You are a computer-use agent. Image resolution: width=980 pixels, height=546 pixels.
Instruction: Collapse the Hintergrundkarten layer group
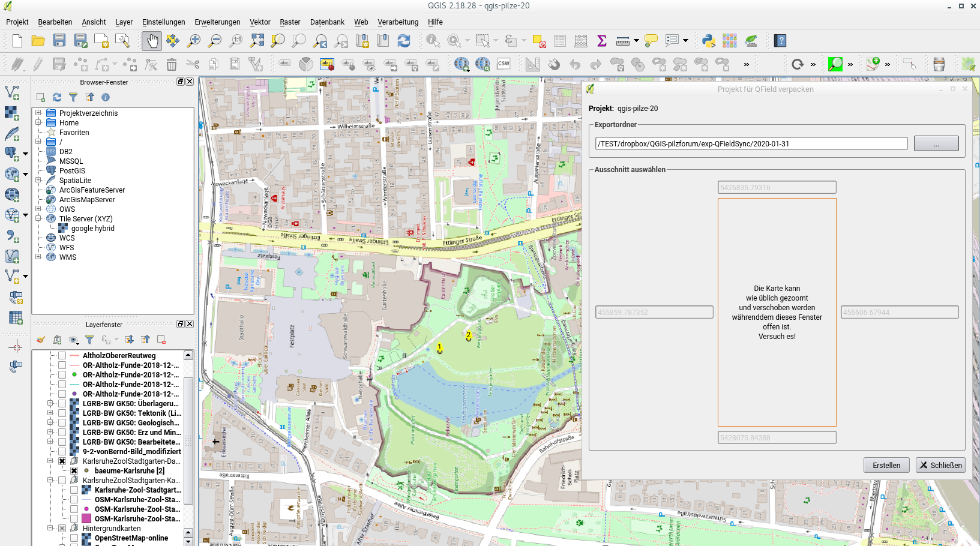[x=51, y=529]
